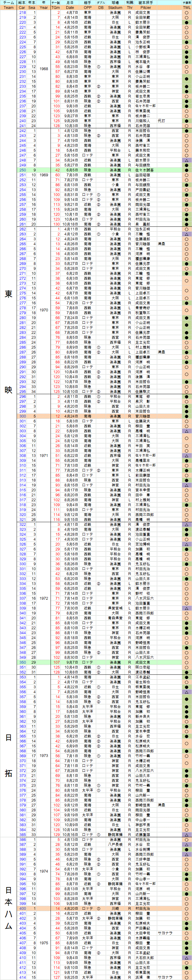Click career number 250 in green row

pos(22,170)
